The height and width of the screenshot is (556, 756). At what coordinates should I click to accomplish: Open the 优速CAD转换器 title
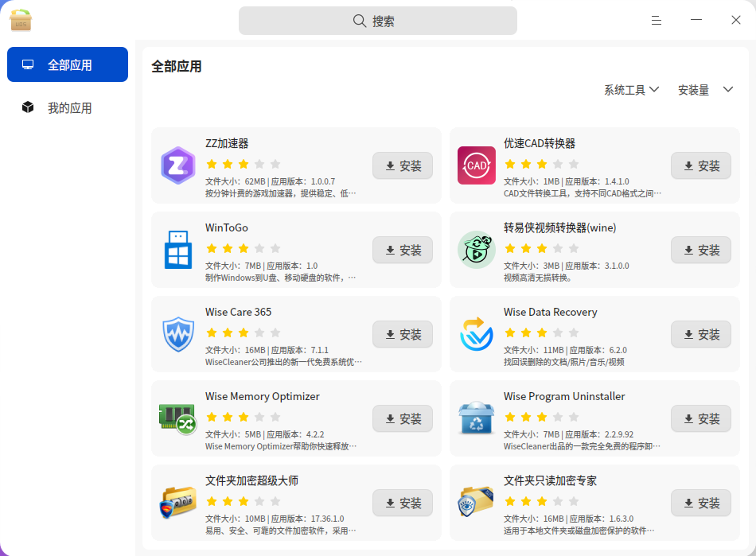point(540,143)
